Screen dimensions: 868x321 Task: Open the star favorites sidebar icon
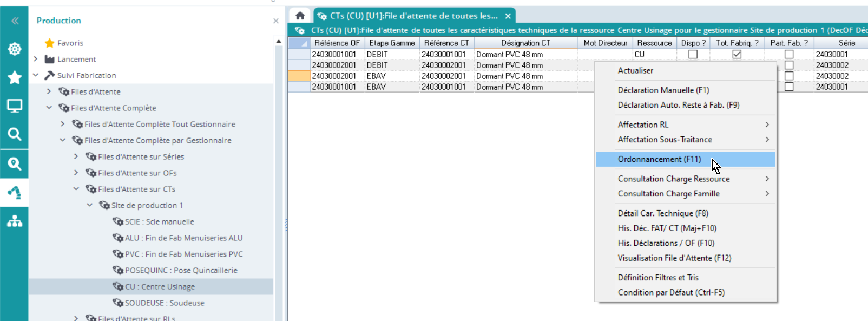15,77
